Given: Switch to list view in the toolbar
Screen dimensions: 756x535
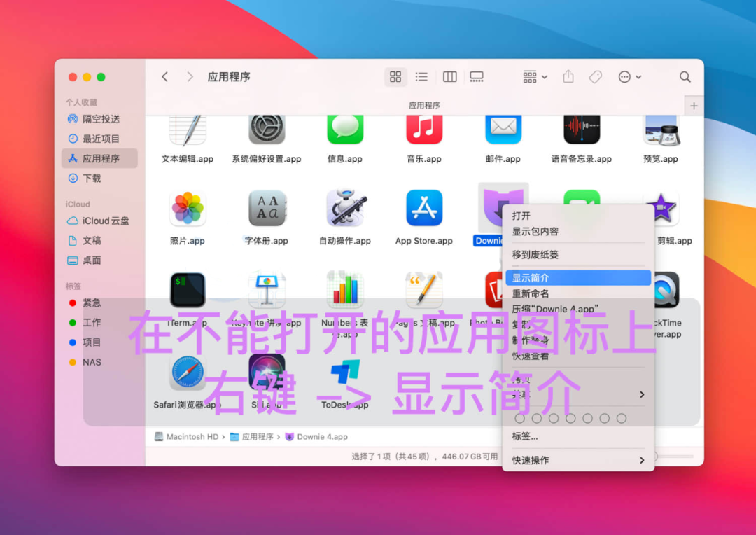Looking at the screenshot, I should click(422, 76).
